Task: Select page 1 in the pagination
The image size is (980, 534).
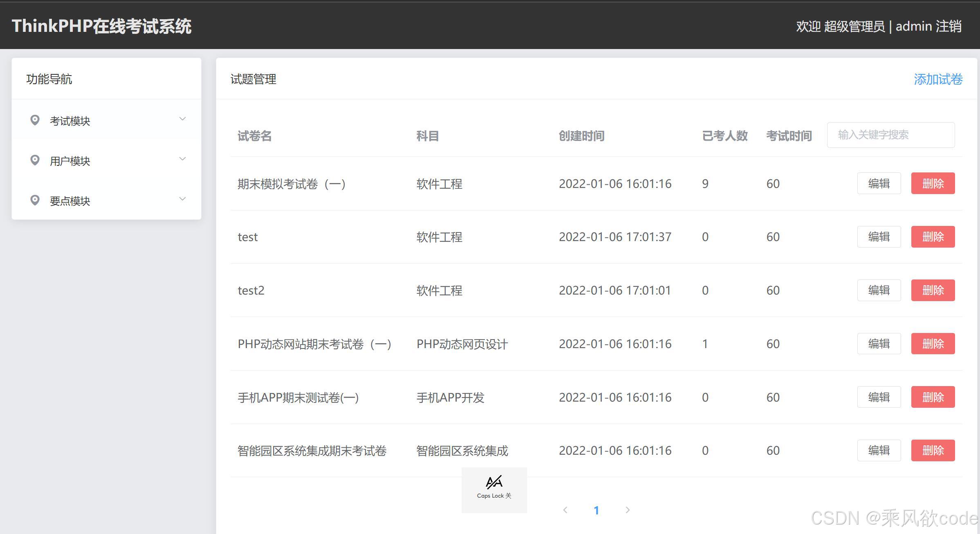Action: click(597, 510)
